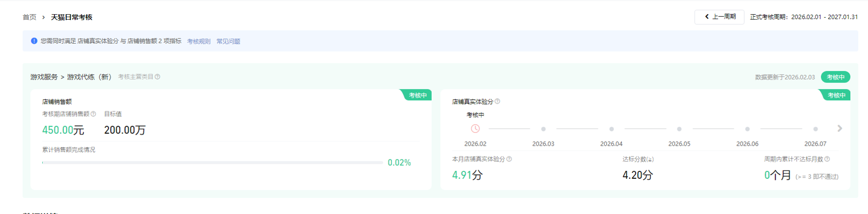Screen dimensions: 868x214
Task: Advance the month timeline with the right chevron
Action: point(840,129)
